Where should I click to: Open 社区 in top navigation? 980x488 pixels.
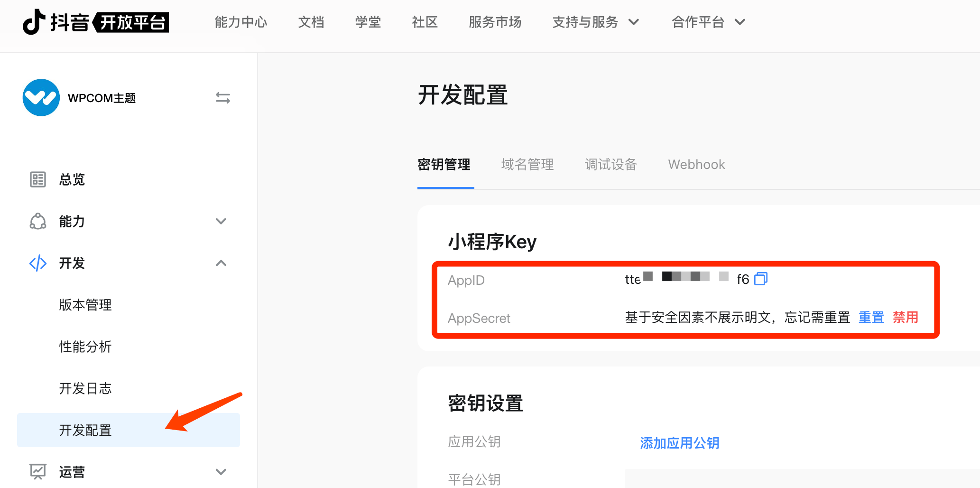click(425, 22)
